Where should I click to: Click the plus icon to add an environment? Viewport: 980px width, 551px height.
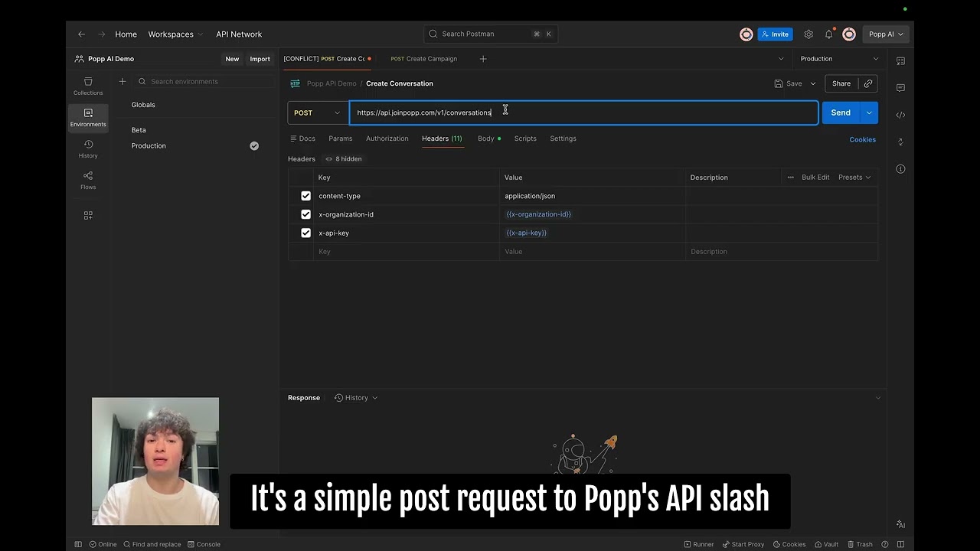click(x=122, y=81)
